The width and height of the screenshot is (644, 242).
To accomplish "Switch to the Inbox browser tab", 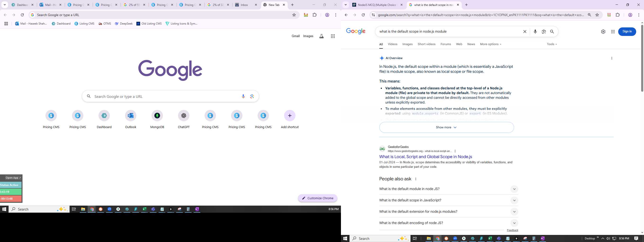I will pyautogui.click(x=246, y=5).
